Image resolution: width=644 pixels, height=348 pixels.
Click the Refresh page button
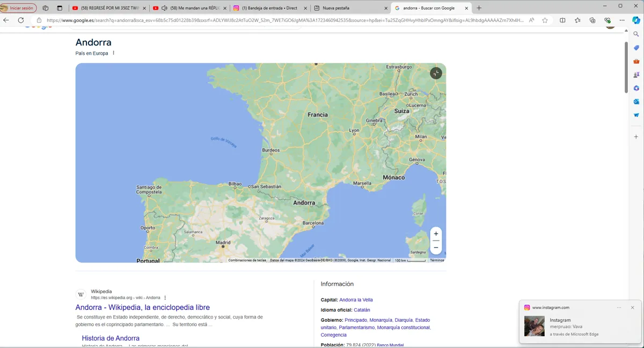coord(21,20)
